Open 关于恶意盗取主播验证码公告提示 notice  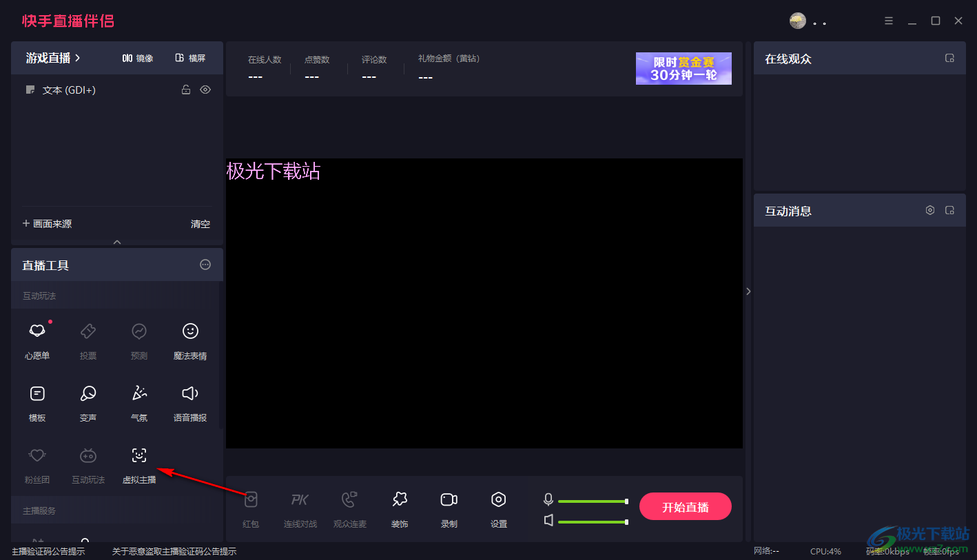click(x=174, y=551)
